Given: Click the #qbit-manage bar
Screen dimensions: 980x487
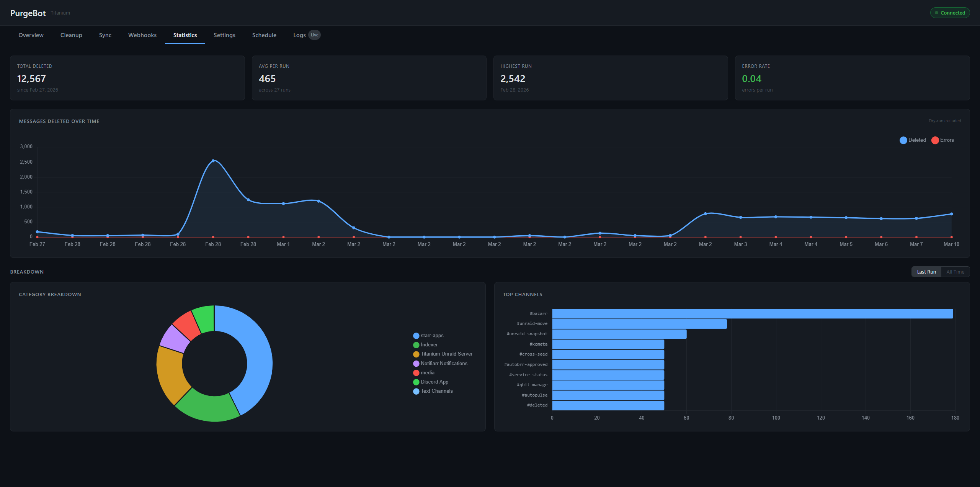Looking at the screenshot, I should point(608,385).
